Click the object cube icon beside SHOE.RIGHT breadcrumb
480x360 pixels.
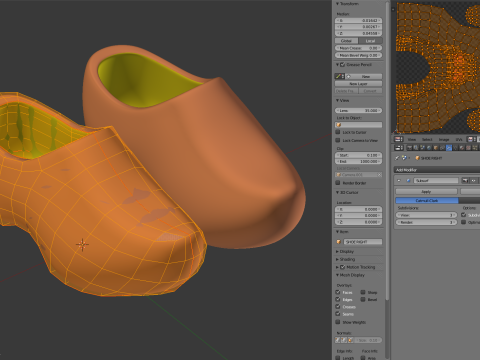pos(417,158)
